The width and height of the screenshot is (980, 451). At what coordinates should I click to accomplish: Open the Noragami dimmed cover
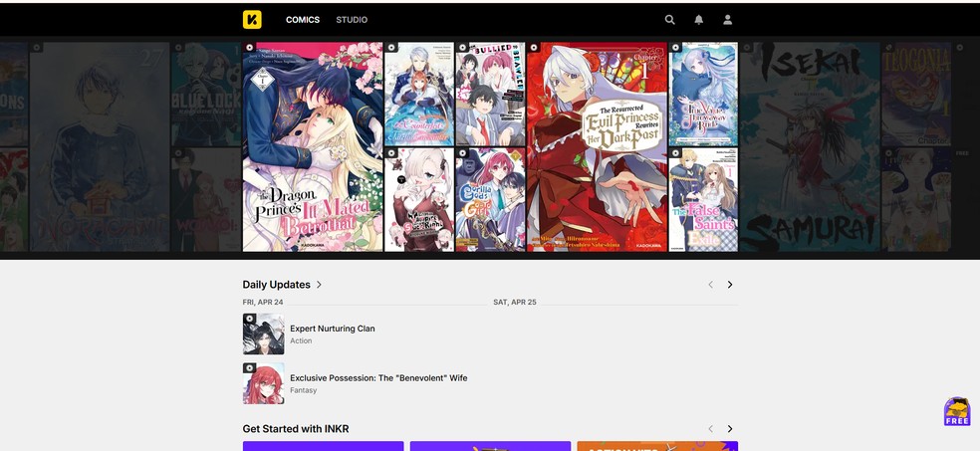(100, 146)
